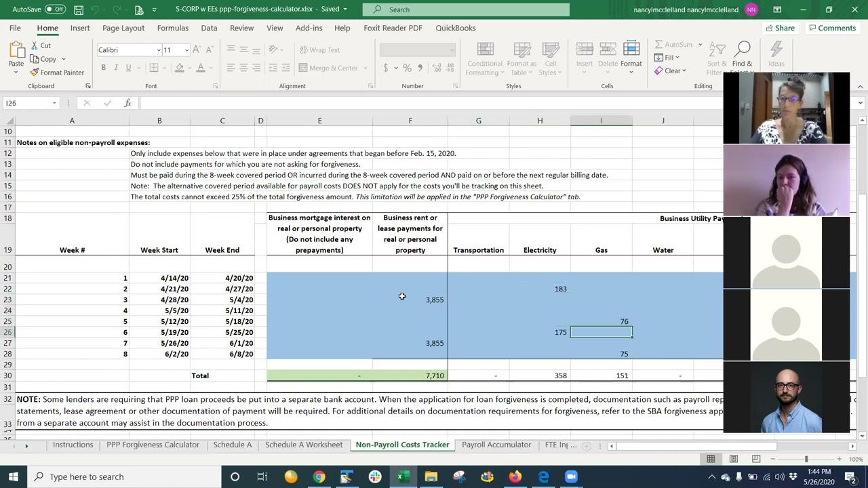The height and width of the screenshot is (488, 868).
Task: Toggle Wrap Text
Action: [x=319, y=49]
